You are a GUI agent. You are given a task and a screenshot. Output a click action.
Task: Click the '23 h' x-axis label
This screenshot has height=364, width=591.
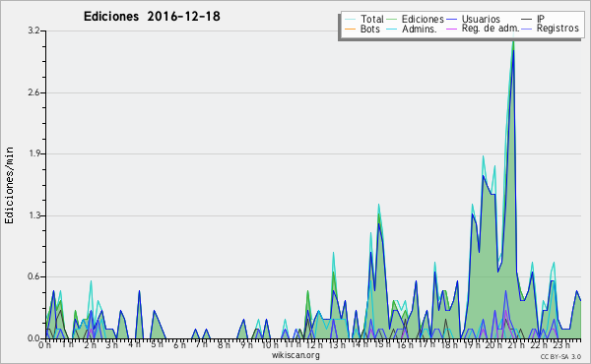[560, 344]
